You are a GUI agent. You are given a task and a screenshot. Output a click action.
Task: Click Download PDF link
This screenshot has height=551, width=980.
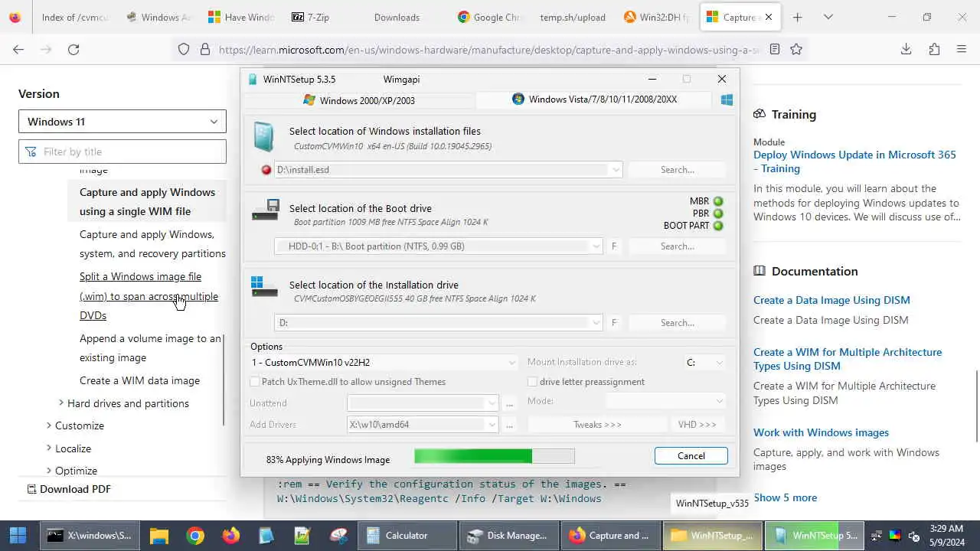coord(69,489)
